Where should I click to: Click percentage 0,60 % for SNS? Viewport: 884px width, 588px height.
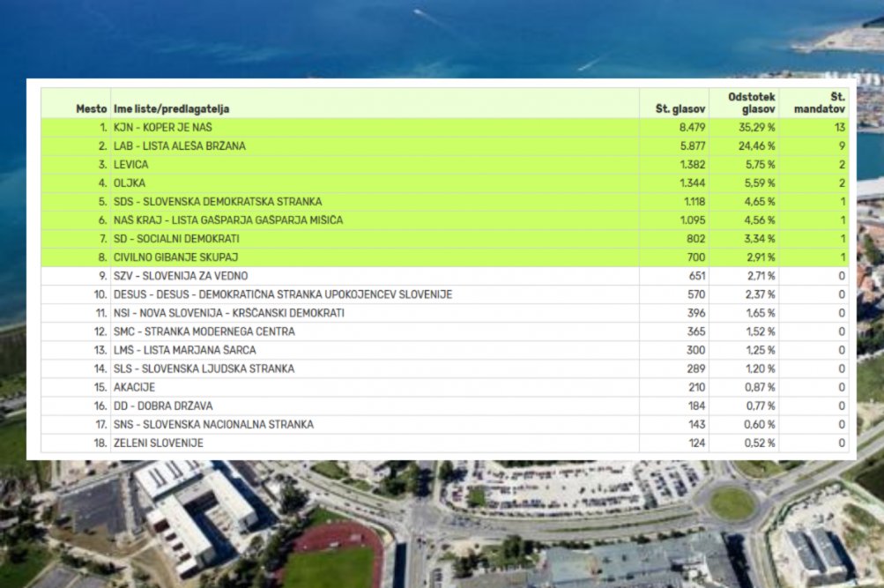tap(760, 425)
